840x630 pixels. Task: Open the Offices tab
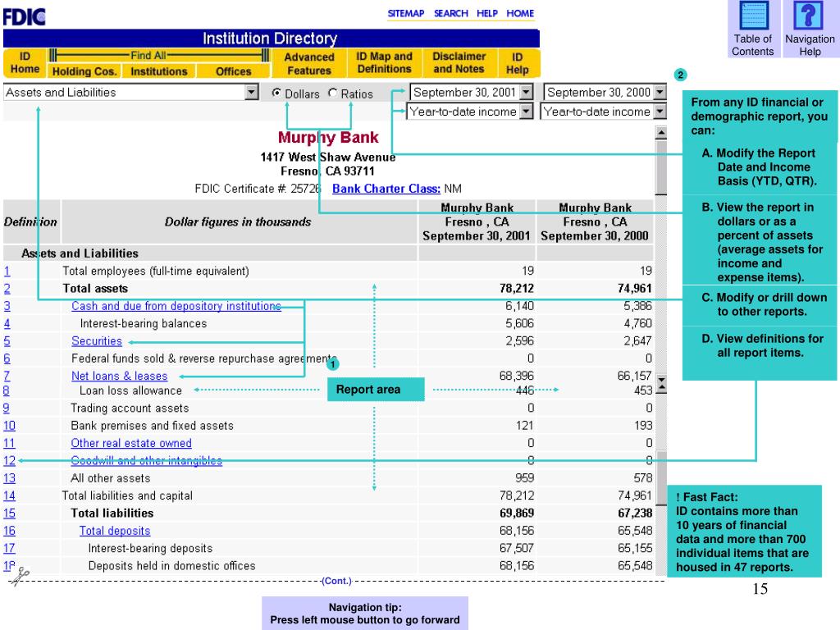click(233, 71)
